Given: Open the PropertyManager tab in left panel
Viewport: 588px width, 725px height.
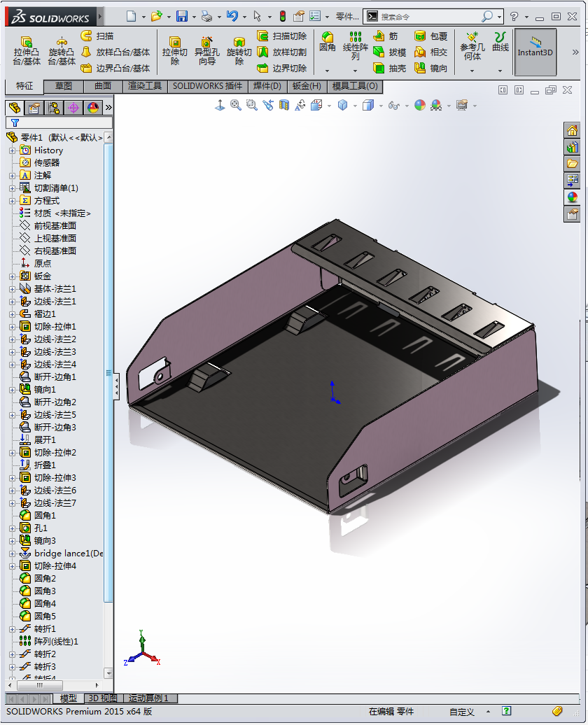Looking at the screenshot, I should 34,108.
